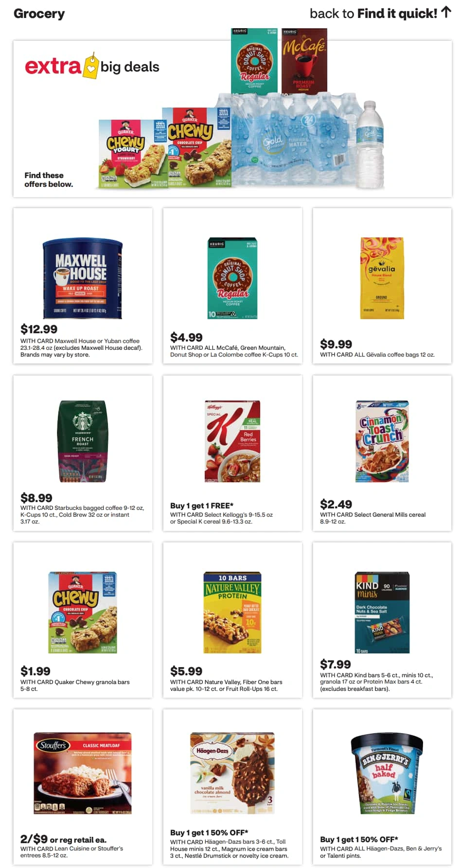Click the Buy 1 get 1 50% OFF pints text
Screen dimensions: 462x868
point(359,839)
